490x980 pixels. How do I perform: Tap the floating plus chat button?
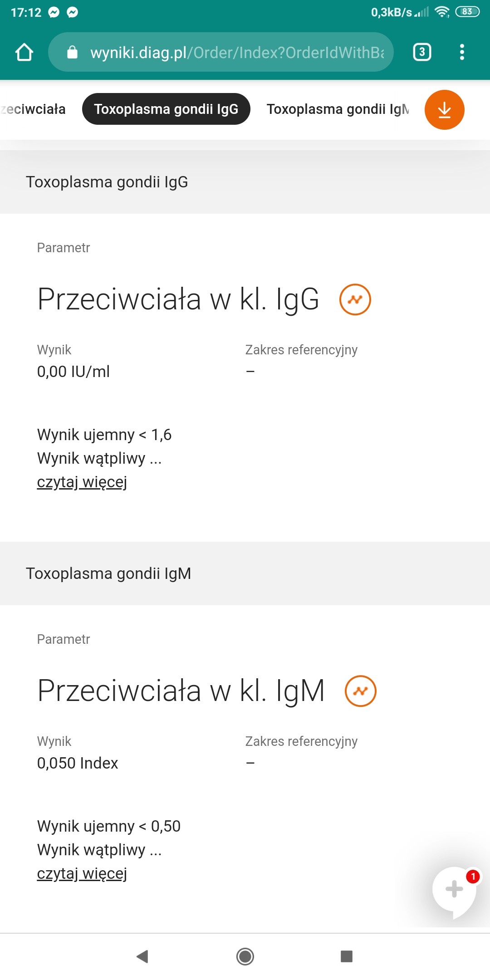(x=454, y=889)
